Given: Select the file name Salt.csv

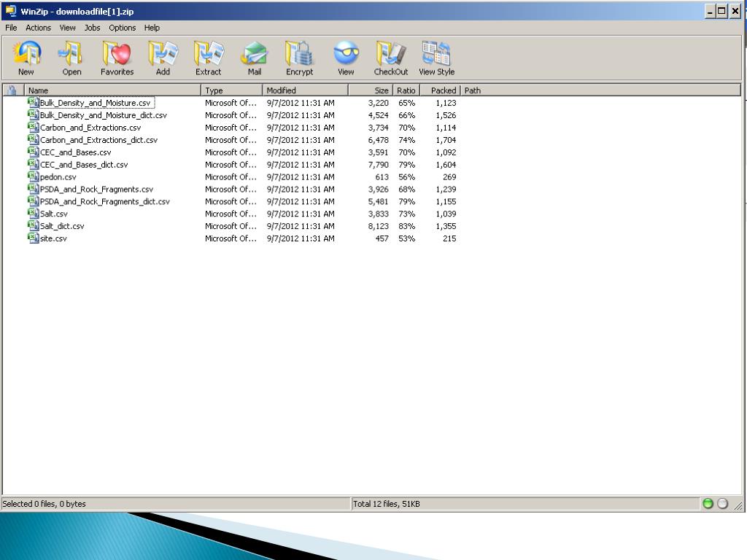Looking at the screenshot, I should pos(54,214).
